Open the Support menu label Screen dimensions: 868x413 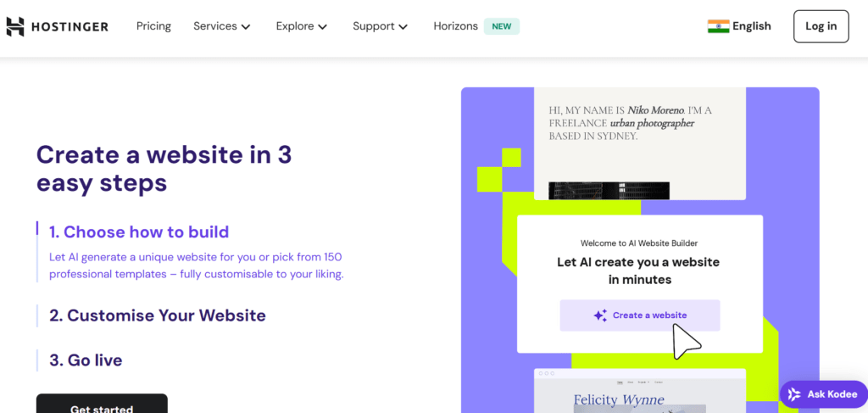point(374,26)
